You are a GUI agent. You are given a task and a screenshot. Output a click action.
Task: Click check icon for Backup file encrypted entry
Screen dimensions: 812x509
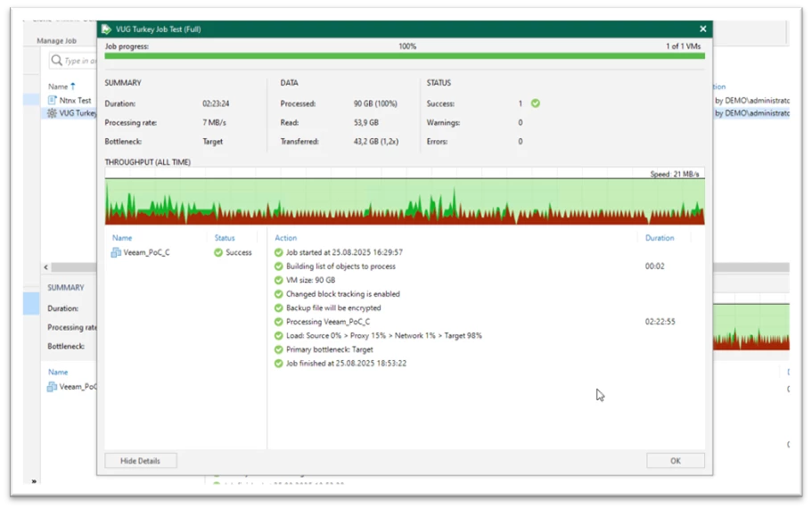coord(279,308)
